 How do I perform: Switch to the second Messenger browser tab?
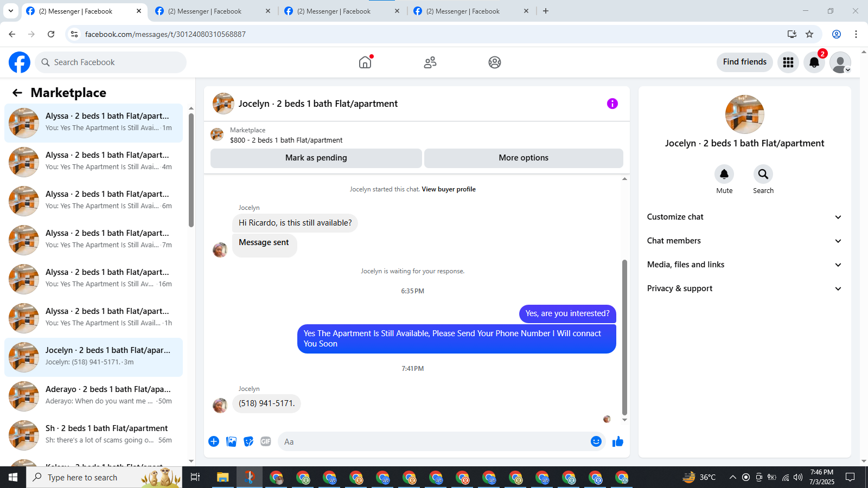tap(213, 11)
